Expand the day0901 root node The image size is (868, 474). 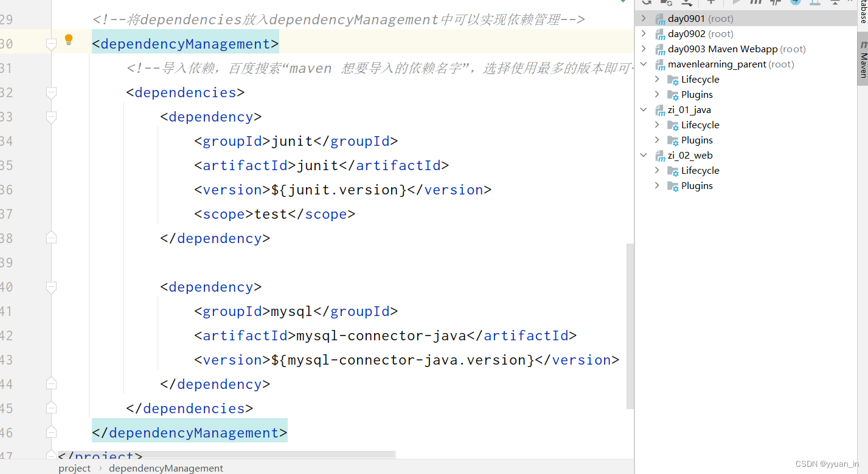pyautogui.click(x=644, y=19)
